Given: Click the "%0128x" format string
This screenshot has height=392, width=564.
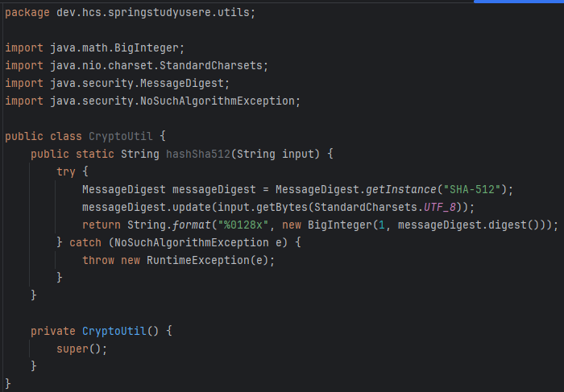Looking at the screenshot, I should pyautogui.click(x=243, y=225).
